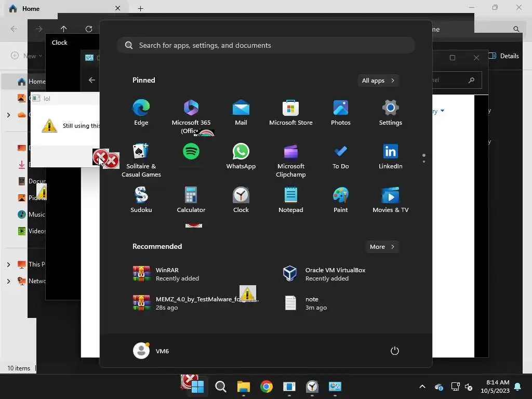Launch Notepad
532x399 pixels.
click(x=291, y=200)
